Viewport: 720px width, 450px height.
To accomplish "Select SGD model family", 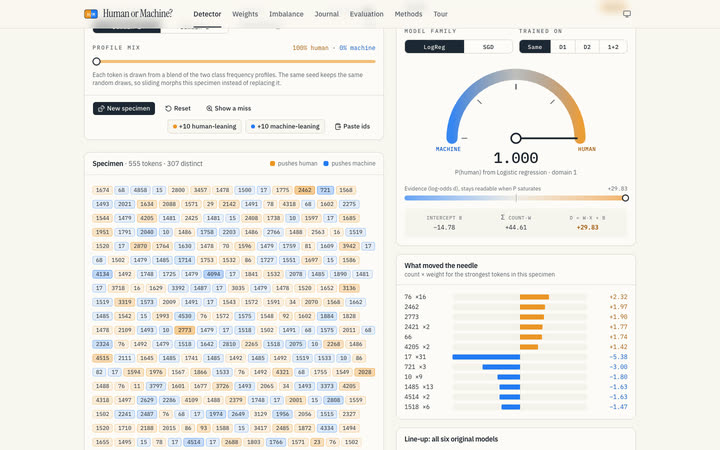I will click(488, 47).
